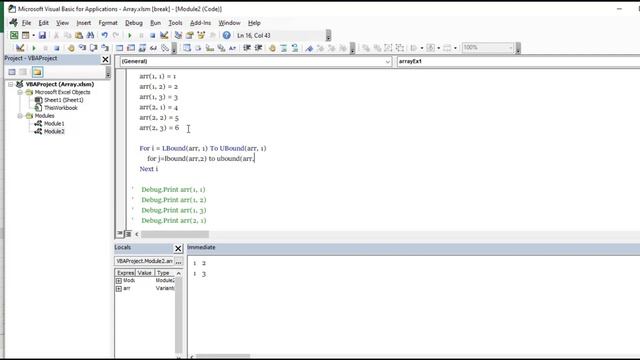This screenshot has width=640, height=360.
Task: Open the Properties Window icon
Action: click(x=190, y=36)
